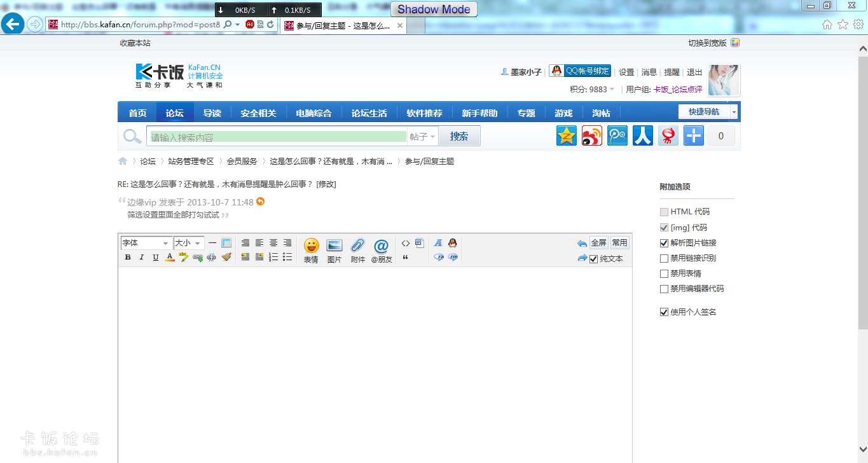Open the 字体 font dropdown
868x463 pixels.
146,243
